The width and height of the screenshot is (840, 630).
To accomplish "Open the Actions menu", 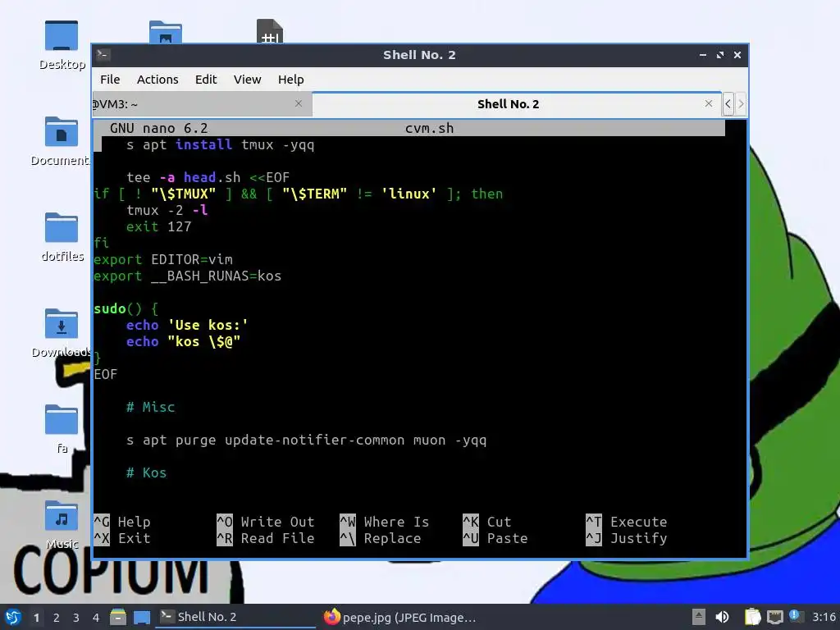I will point(157,80).
